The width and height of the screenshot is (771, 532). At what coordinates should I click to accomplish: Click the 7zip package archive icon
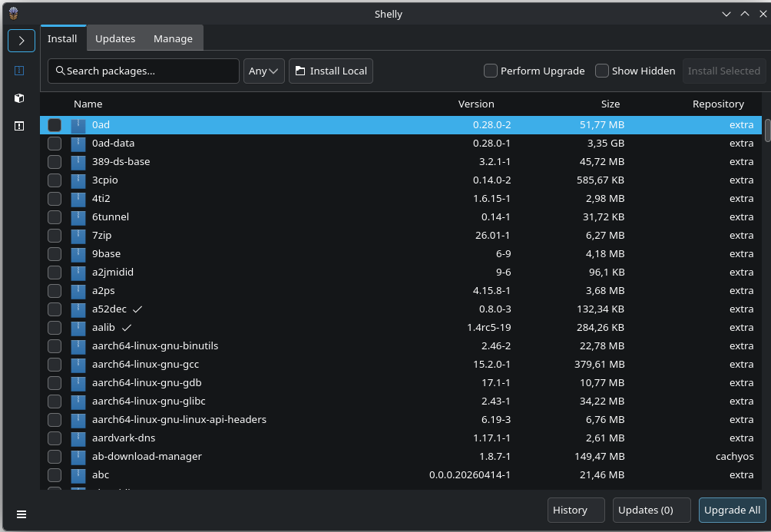[x=78, y=236]
